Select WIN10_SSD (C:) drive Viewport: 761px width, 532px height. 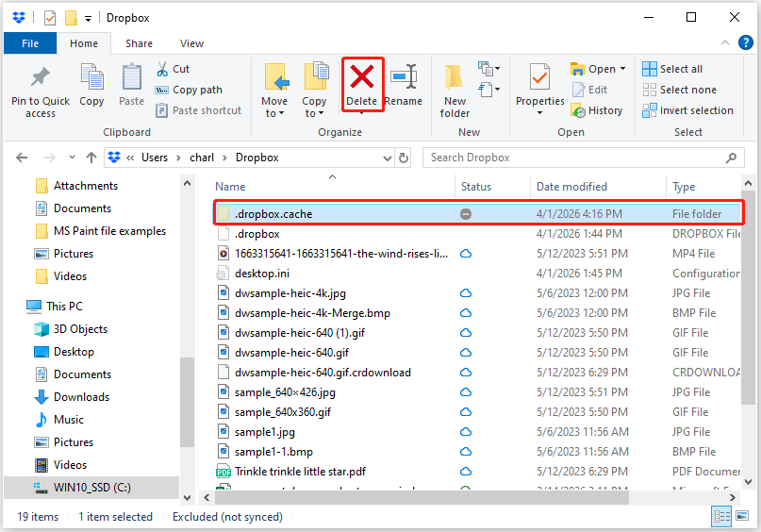point(91,488)
